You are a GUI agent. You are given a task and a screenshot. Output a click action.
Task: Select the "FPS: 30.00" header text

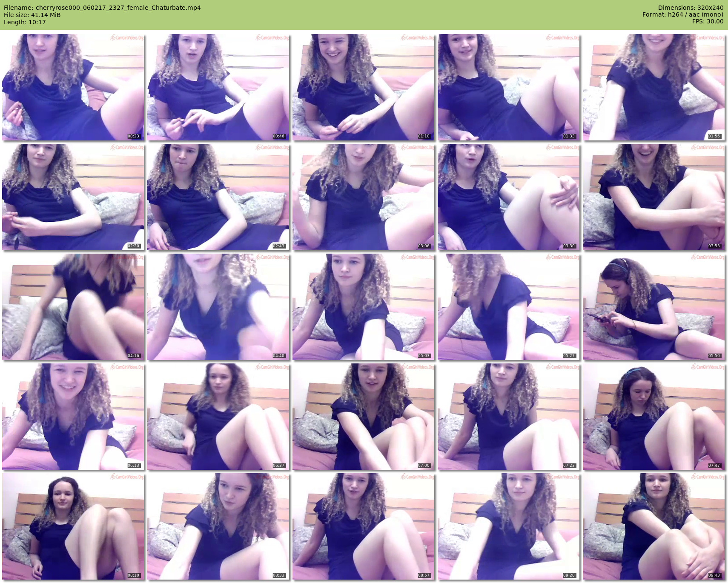point(708,21)
